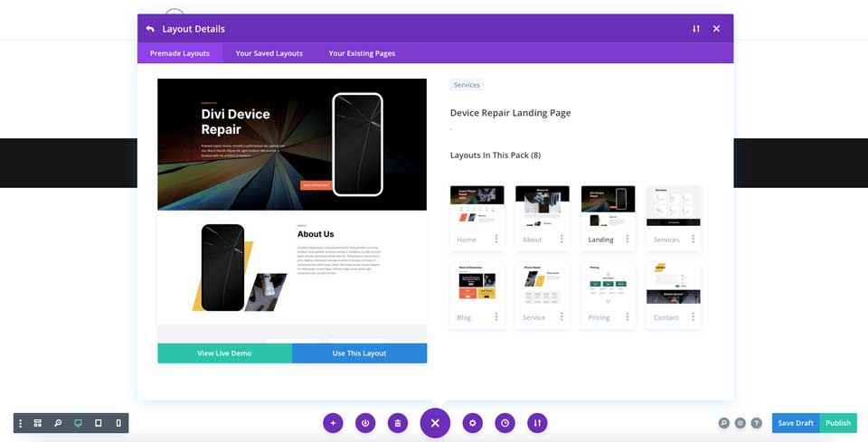This screenshot has width=868, height=442.
Task: Click the Device Repair layout preview image
Action: [292, 211]
